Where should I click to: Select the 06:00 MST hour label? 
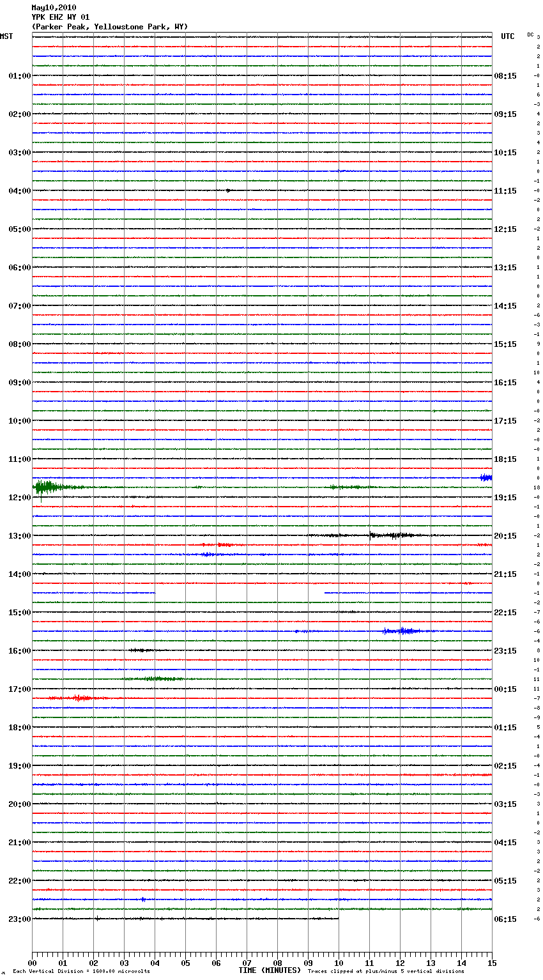click(x=20, y=268)
